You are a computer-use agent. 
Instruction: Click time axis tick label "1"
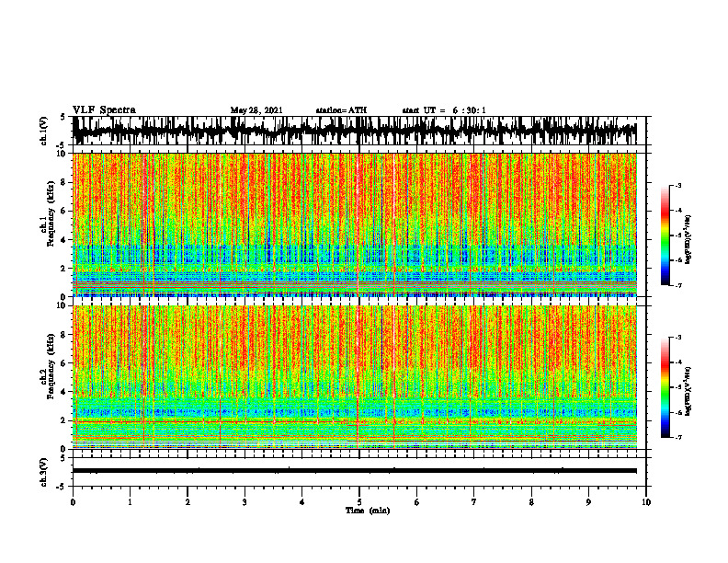pyautogui.click(x=130, y=502)
